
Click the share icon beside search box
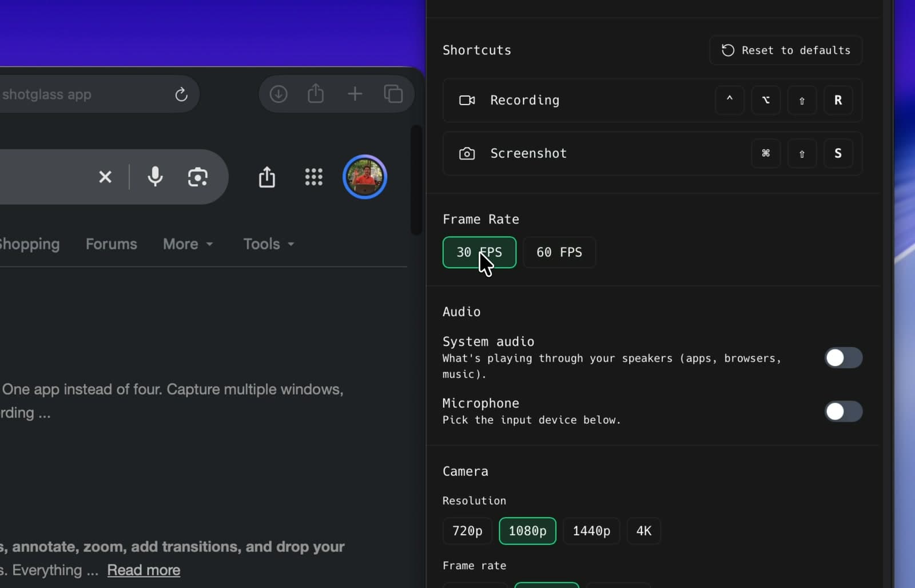pyautogui.click(x=266, y=177)
